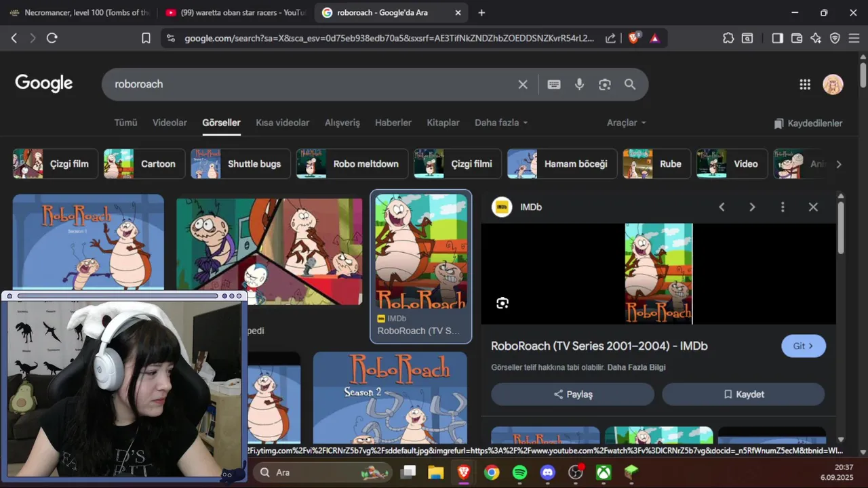The width and height of the screenshot is (868, 488).
Task: Select the Kısa videolar search tab
Action: tap(282, 123)
